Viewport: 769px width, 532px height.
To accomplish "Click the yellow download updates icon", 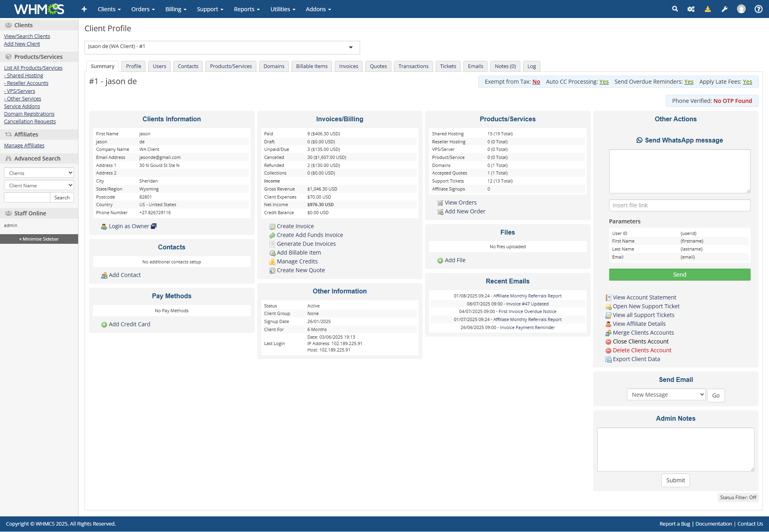I will click(708, 9).
